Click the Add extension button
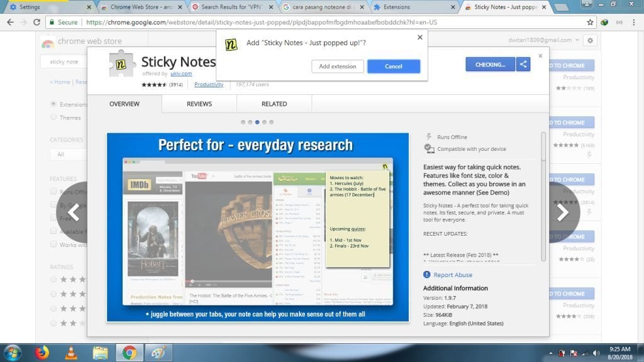The height and width of the screenshot is (362, 644). click(x=337, y=66)
